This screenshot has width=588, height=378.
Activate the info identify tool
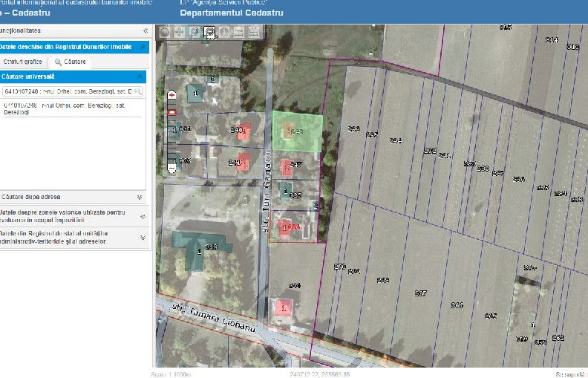[x=224, y=32]
